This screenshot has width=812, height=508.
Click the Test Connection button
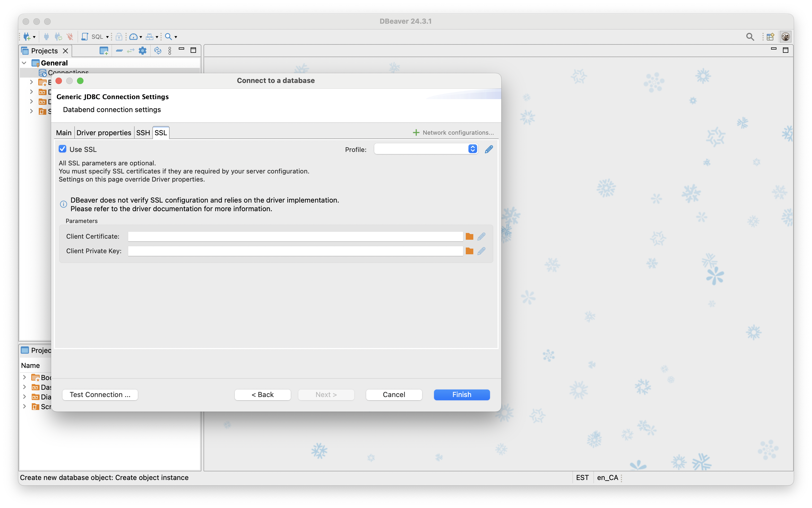click(100, 394)
